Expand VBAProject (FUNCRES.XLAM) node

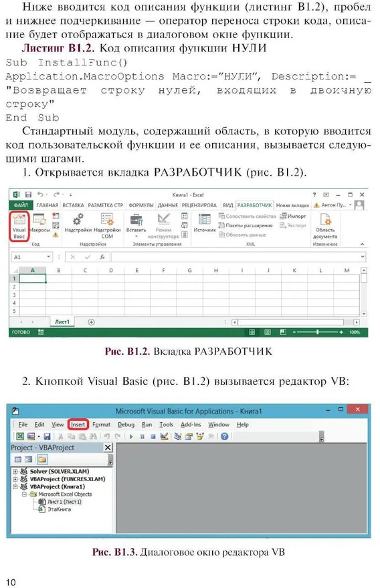[15, 479]
